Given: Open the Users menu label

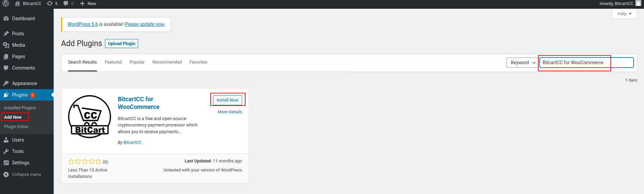Looking at the screenshot, I should tap(18, 140).
